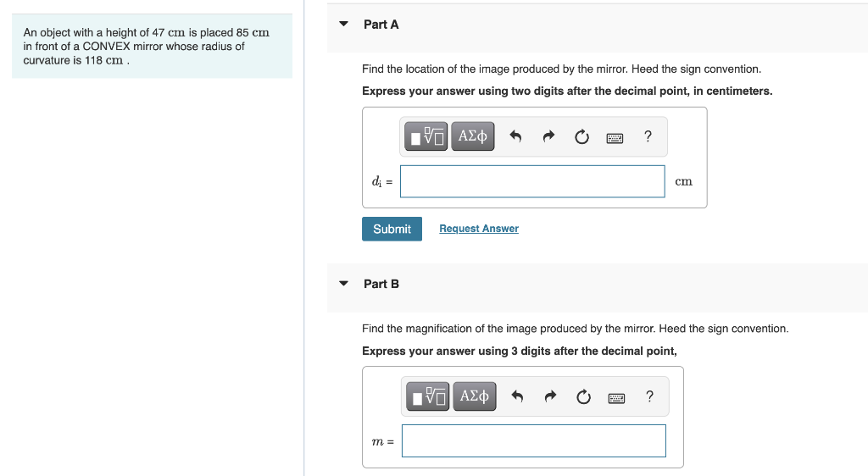The image size is (868, 476).
Task: Reset the Part A answer field
Action: 581,136
